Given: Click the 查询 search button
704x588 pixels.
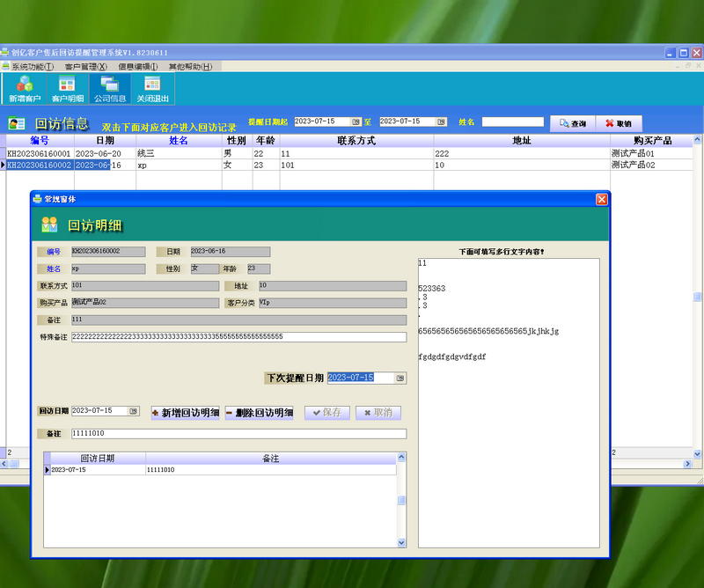Looking at the screenshot, I should coord(573,123).
